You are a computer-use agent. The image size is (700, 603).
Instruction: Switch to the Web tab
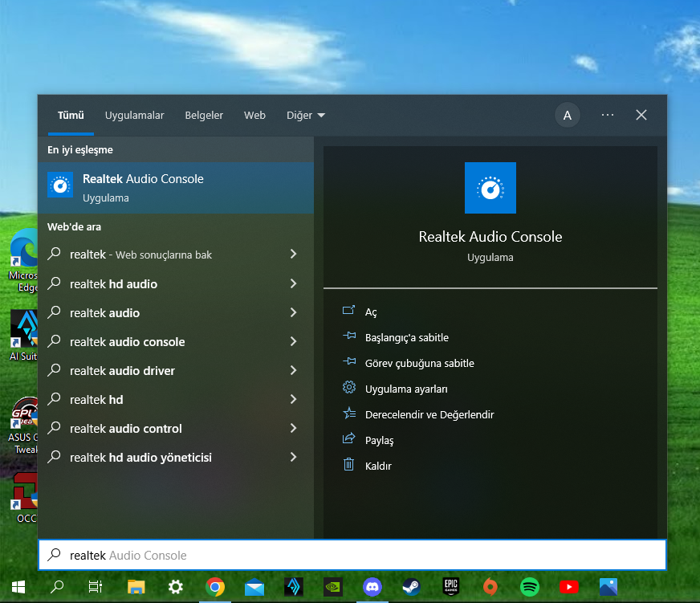[254, 116]
